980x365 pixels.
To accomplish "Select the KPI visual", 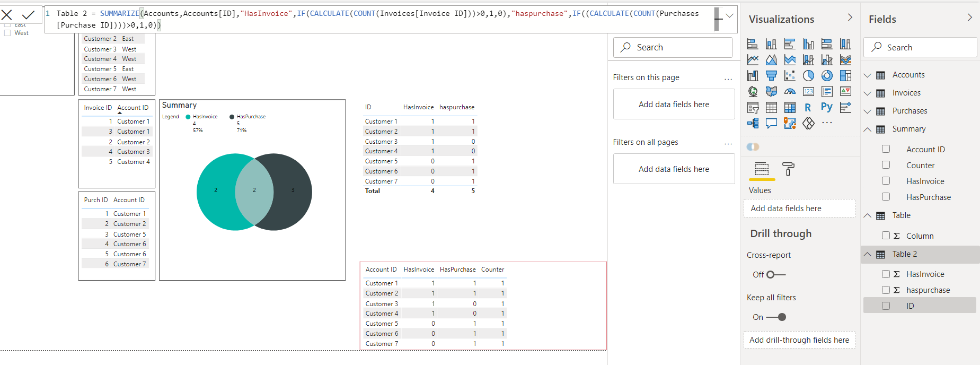I will tap(845, 92).
